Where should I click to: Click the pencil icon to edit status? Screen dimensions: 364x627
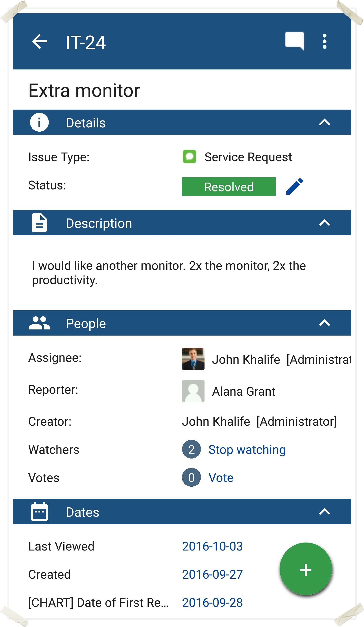coord(294,187)
